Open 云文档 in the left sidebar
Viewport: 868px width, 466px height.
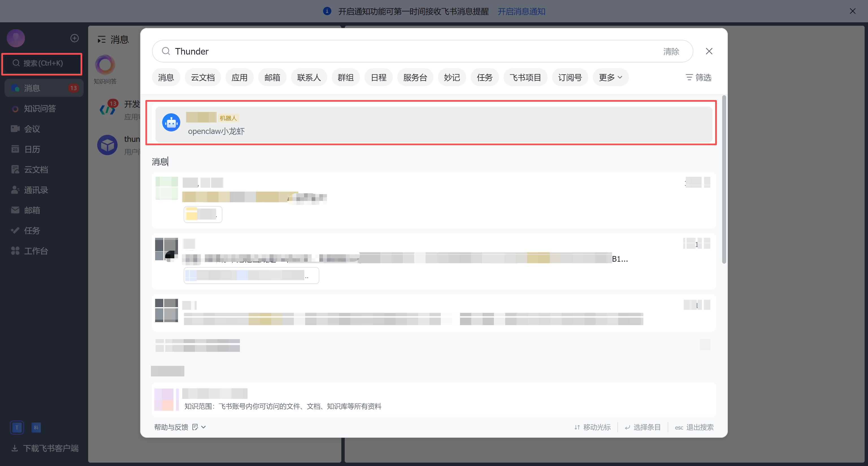pos(36,170)
